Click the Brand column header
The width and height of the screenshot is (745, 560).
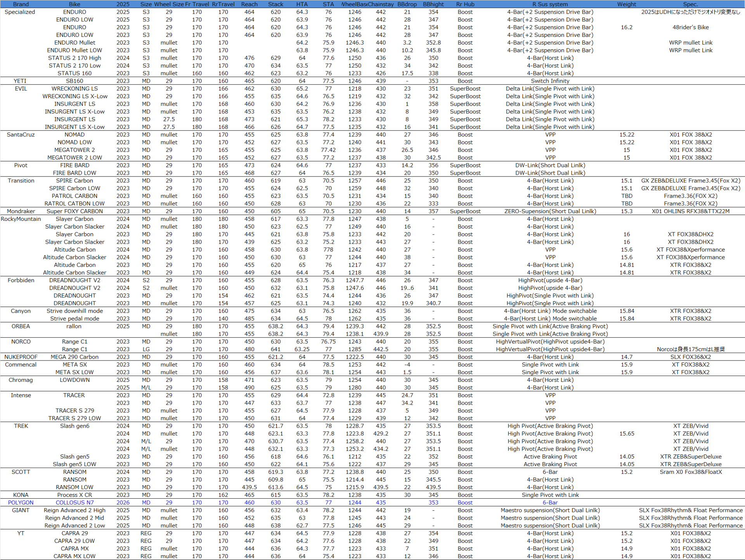(21, 4)
